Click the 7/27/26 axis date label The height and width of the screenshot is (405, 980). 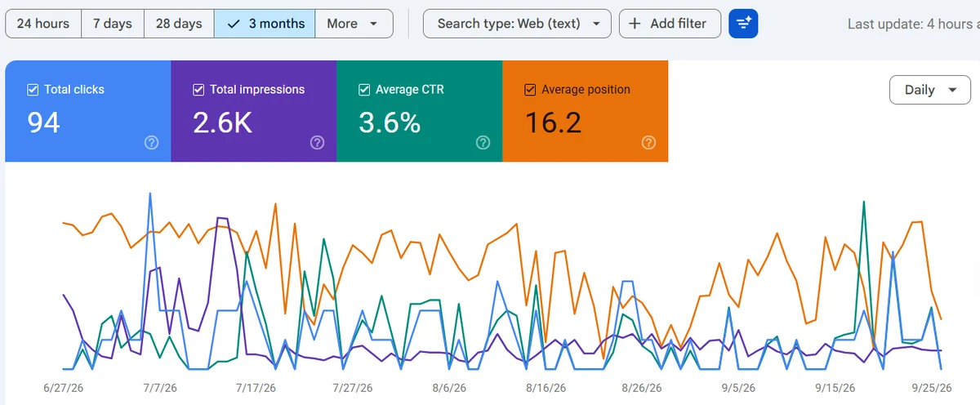[x=352, y=388]
